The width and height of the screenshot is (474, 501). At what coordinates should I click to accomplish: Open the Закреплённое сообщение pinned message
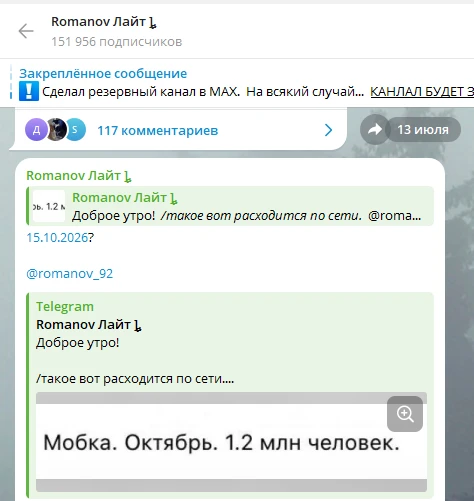pyautogui.click(x=103, y=73)
